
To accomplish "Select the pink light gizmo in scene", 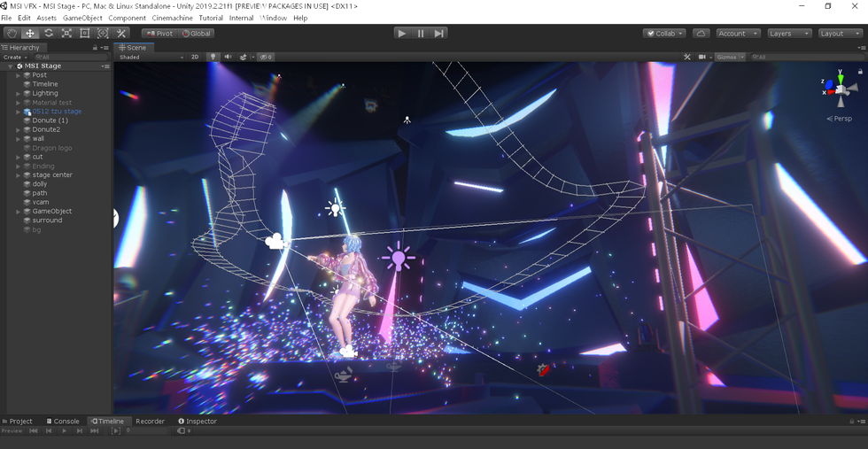I will coord(398,258).
